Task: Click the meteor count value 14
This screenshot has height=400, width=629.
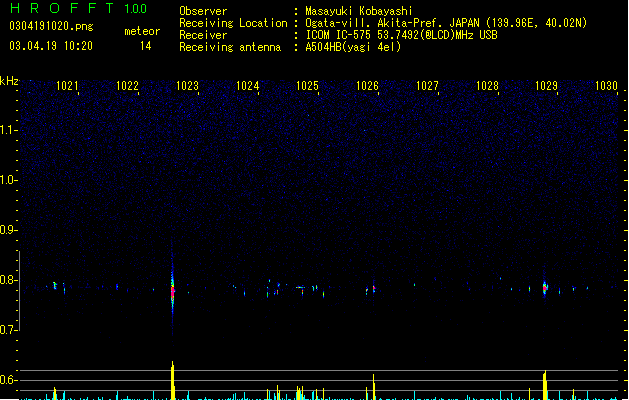Action: (146, 46)
